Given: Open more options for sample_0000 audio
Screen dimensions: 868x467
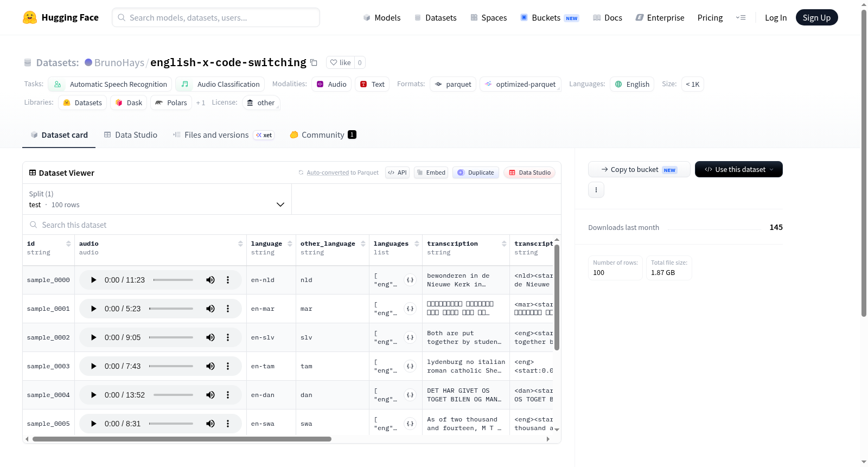Looking at the screenshot, I should tap(228, 280).
